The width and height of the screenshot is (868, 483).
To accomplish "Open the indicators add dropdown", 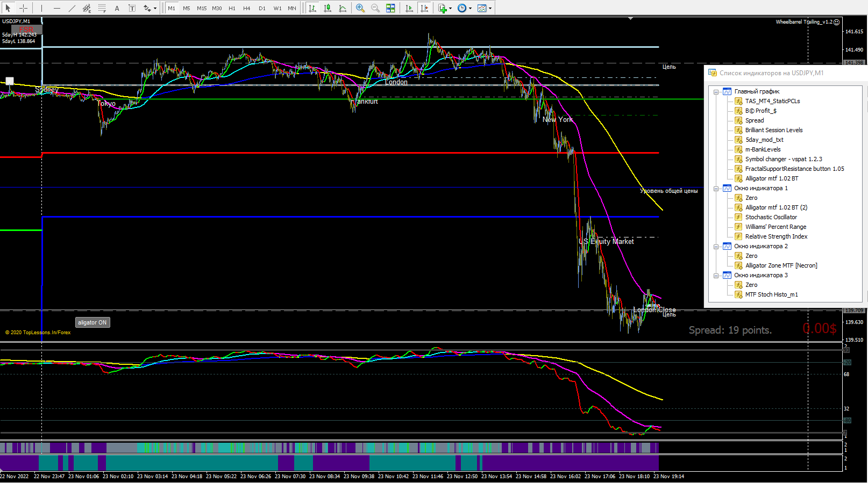I will [445, 8].
